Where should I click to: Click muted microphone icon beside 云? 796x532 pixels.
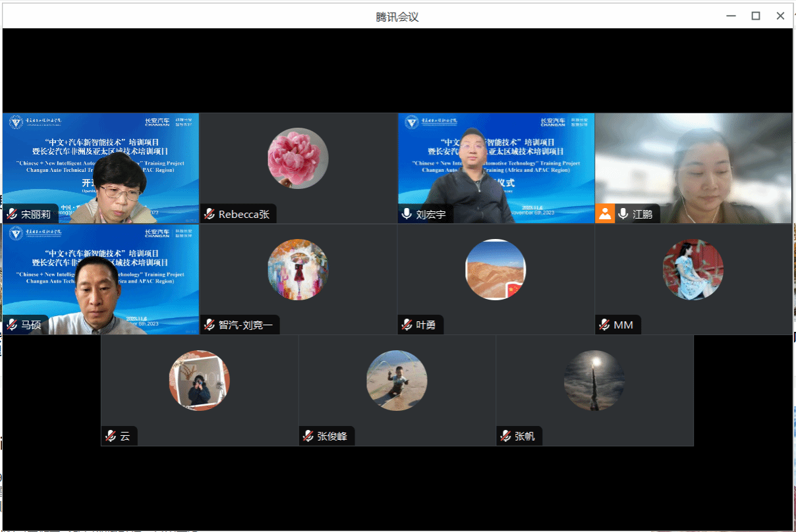click(111, 436)
